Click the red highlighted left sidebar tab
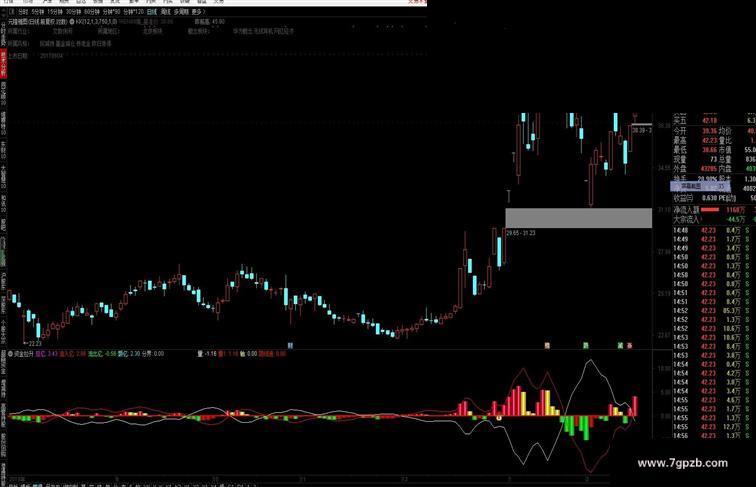The height and width of the screenshot is (487, 756). [3, 64]
